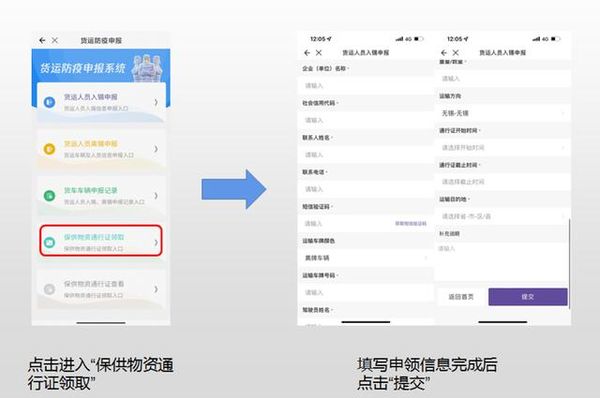The height and width of the screenshot is (398, 600).
Task: Open the green 货车车辆申报记录 icon entry
Action: click(x=49, y=196)
